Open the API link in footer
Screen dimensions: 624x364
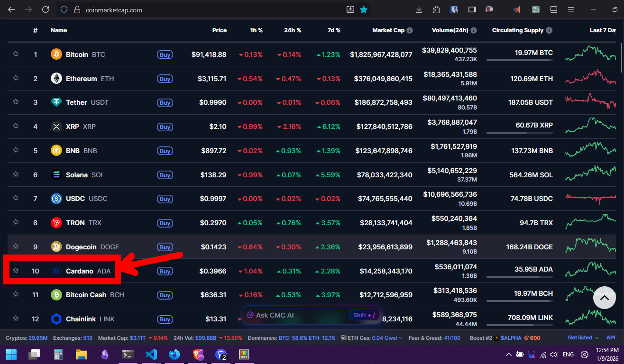click(x=611, y=337)
